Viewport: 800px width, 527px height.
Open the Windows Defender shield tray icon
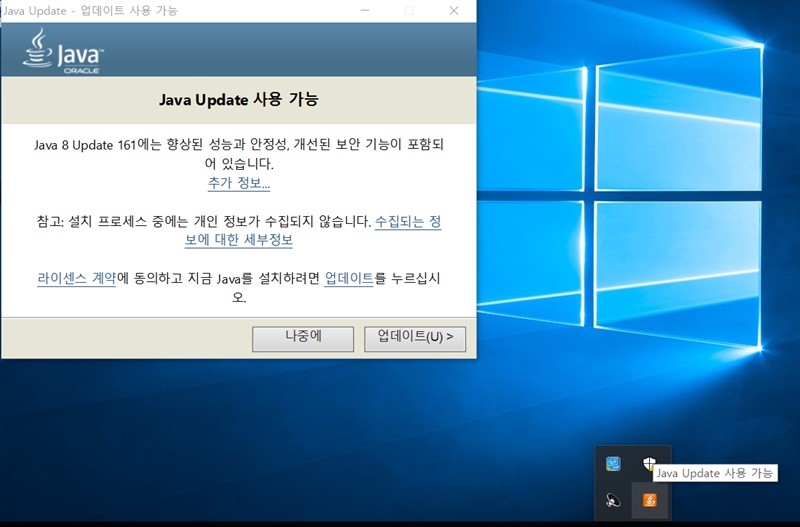point(648,464)
